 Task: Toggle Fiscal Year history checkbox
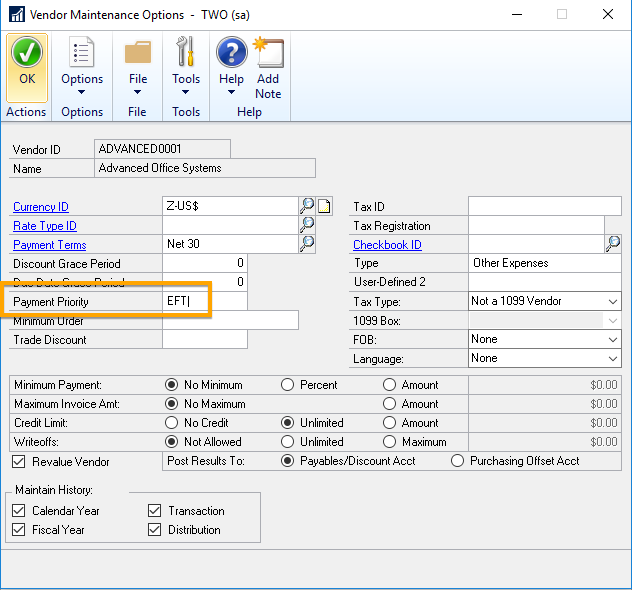tap(19, 530)
